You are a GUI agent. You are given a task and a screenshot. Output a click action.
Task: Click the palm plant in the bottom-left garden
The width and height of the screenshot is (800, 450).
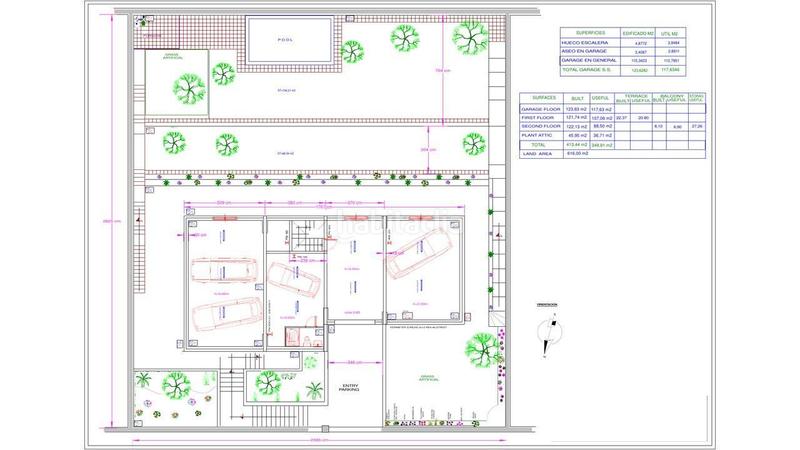[143, 380]
